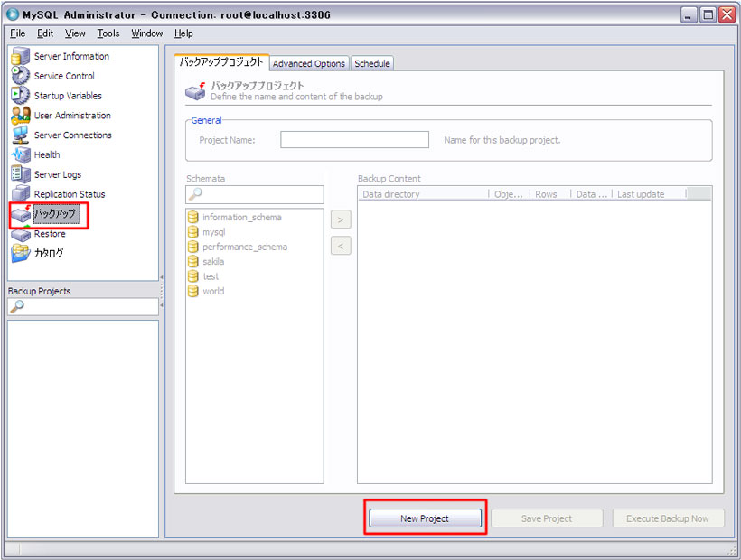
Task: Open the Tools menu
Action: 108,33
